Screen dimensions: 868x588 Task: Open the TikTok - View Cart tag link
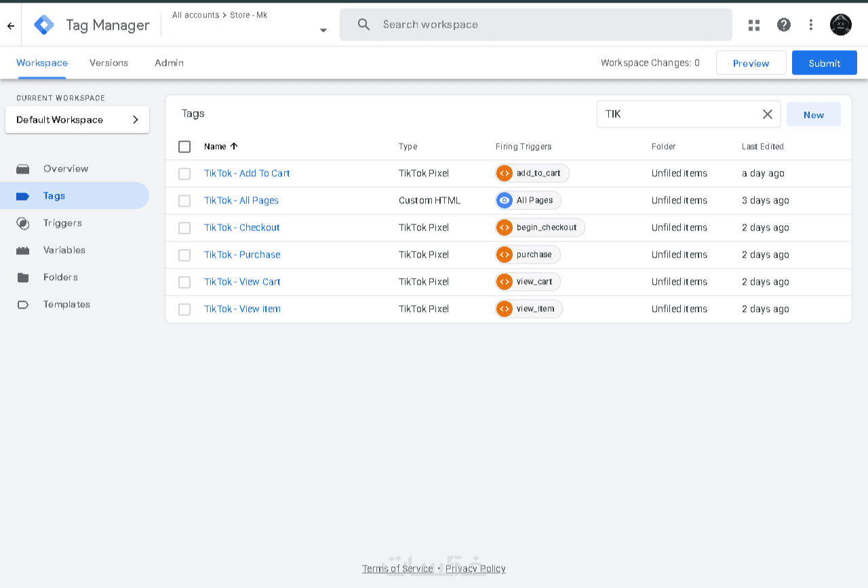click(x=242, y=282)
